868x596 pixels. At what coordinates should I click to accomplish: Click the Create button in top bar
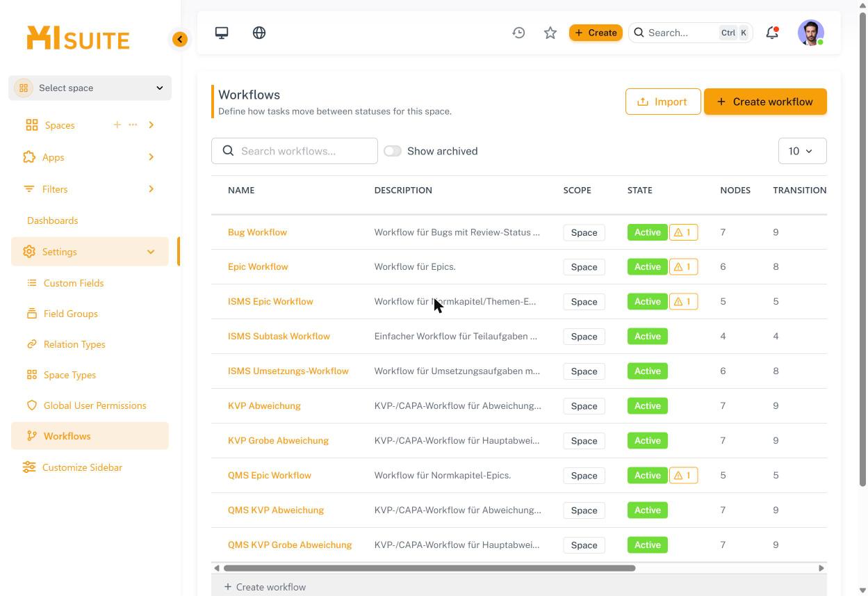pyautogui.click(x=596, y=33)
